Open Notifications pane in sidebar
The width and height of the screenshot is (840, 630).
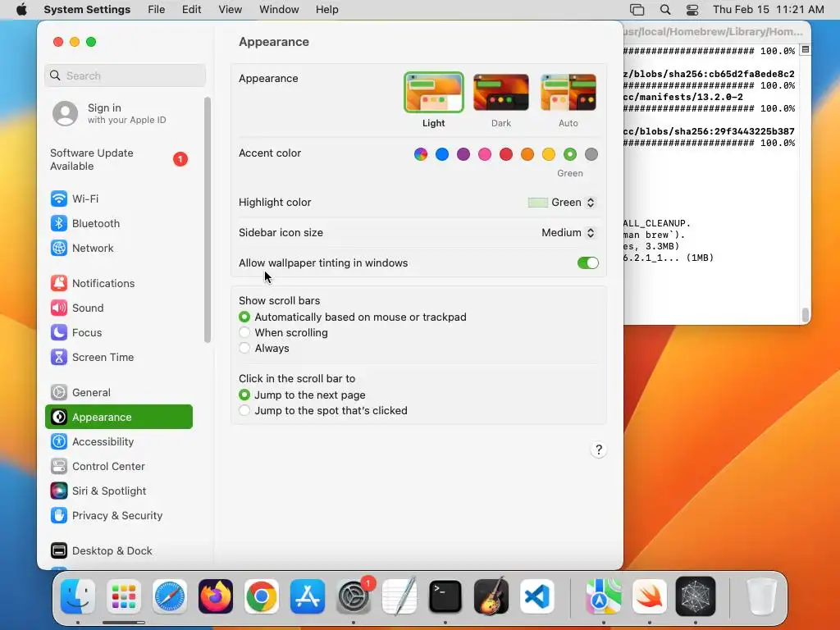click(119, 283)
